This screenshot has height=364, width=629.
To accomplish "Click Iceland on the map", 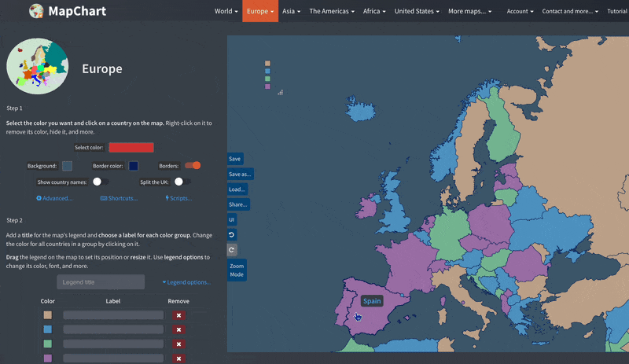I will click(x=360, y=110).
